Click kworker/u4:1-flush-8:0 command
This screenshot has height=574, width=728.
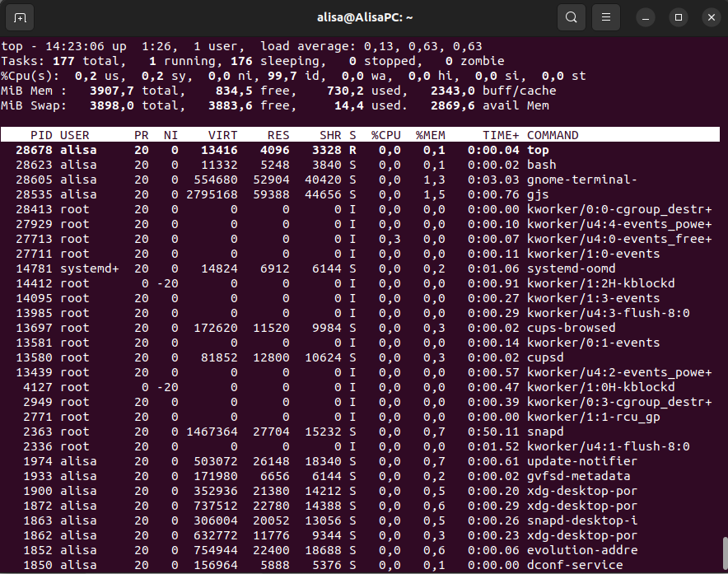coord(609,446)
